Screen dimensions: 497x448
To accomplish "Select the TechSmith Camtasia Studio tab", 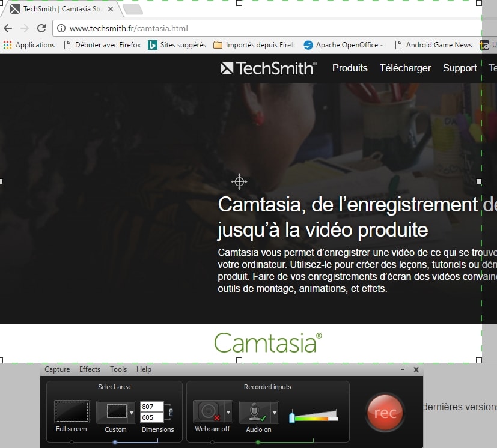I will [x=63, y=9].
